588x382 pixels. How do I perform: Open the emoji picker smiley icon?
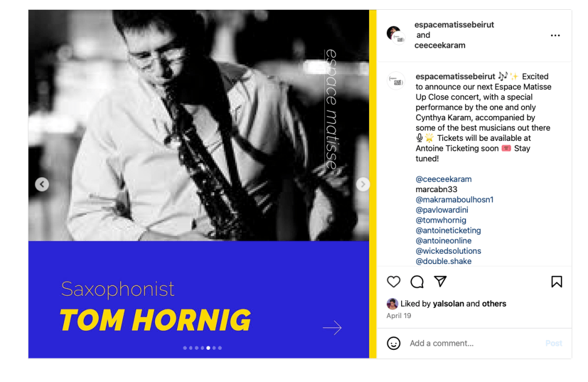pyautogui.click(x=393, y=343)
